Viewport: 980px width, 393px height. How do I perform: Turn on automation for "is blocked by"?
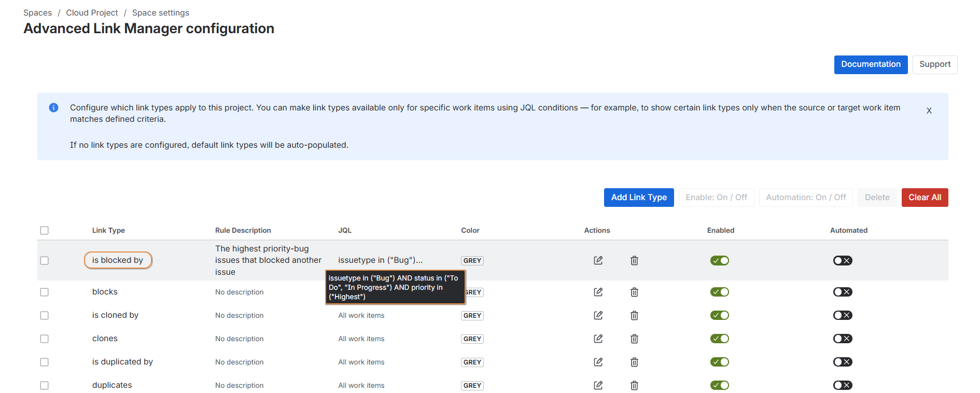(843, 260)
